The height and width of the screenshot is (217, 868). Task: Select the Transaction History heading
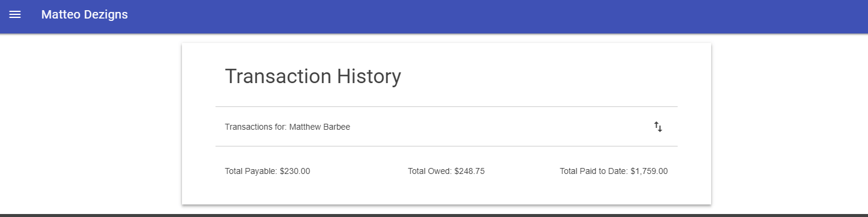pyautogui.click(x=312, y=77)
